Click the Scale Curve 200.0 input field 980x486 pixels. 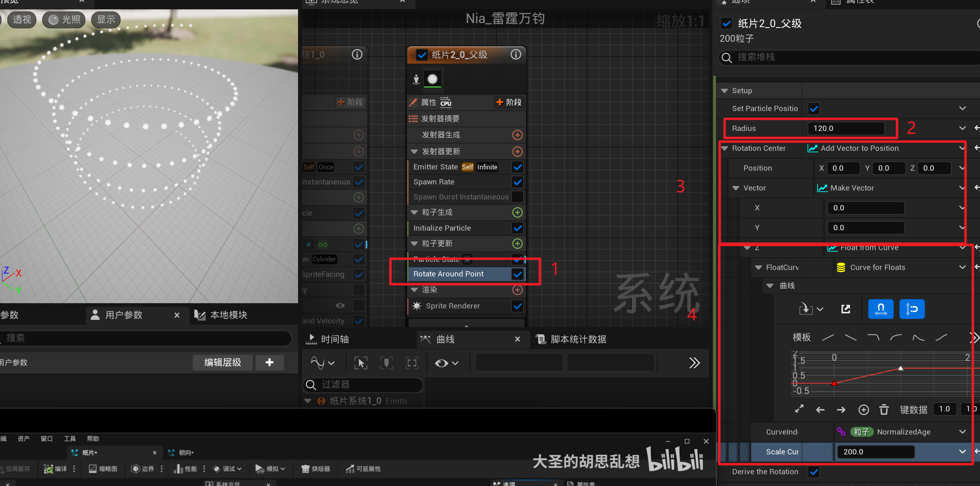(x=874, y=452)
